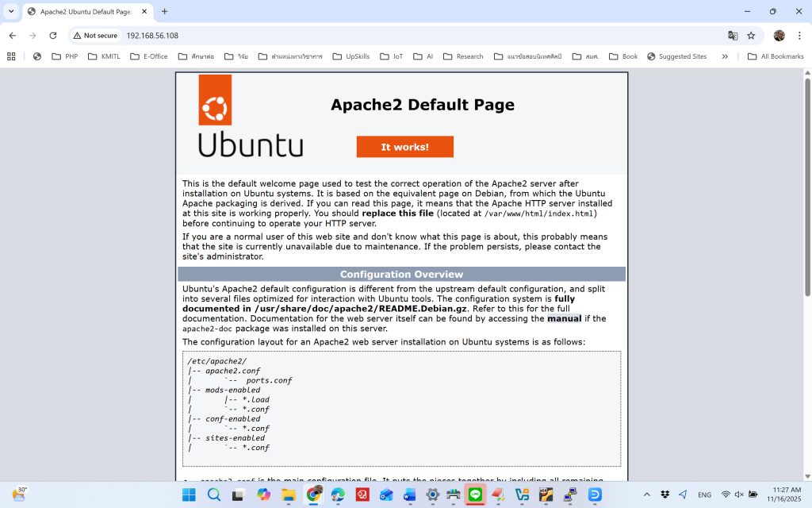Image resolution: width=812 pixels, height=508 pixels.
Task: Open the Chrome three-dot menu
Action: point(799,36)
